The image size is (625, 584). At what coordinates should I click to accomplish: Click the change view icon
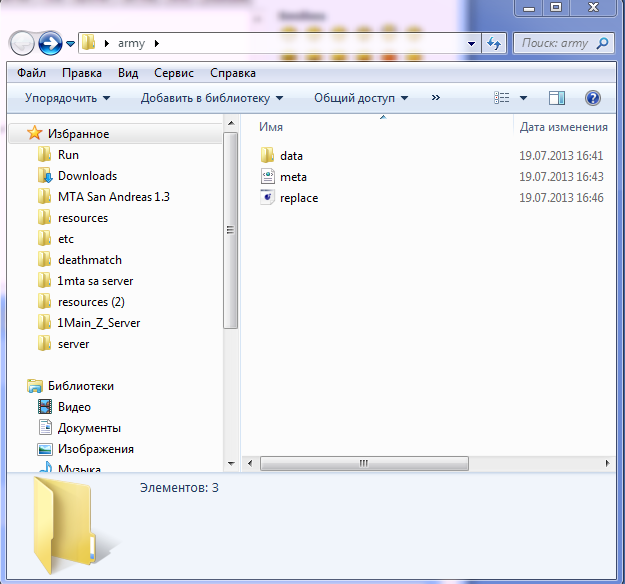click(x=501, y=98)
